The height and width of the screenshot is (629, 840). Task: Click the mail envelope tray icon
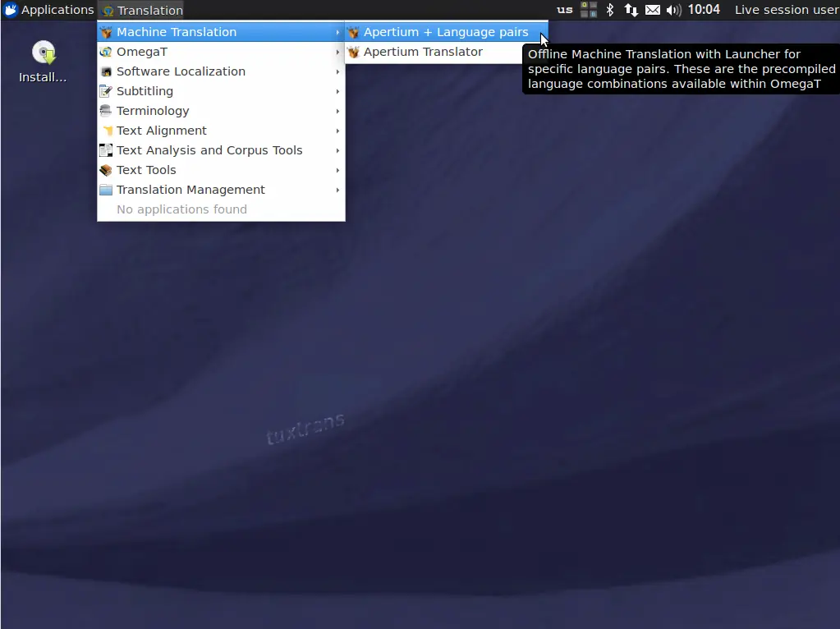point(653,10)
